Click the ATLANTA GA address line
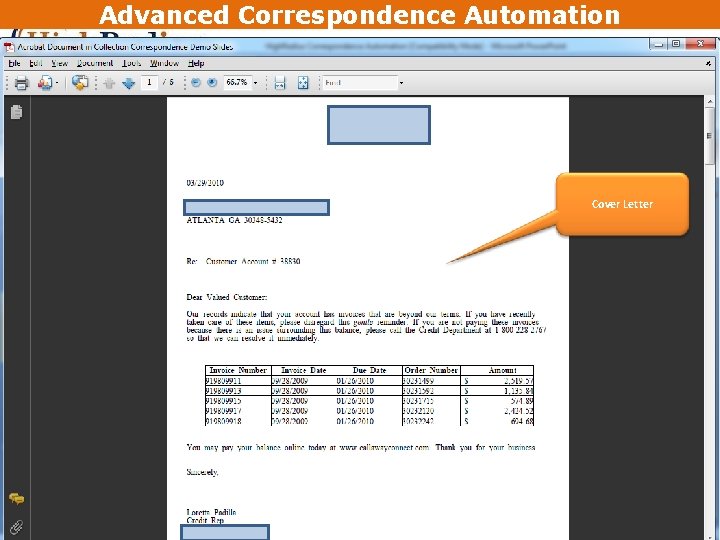The width and height of the screenshot is (720, 540). (234, 220)
